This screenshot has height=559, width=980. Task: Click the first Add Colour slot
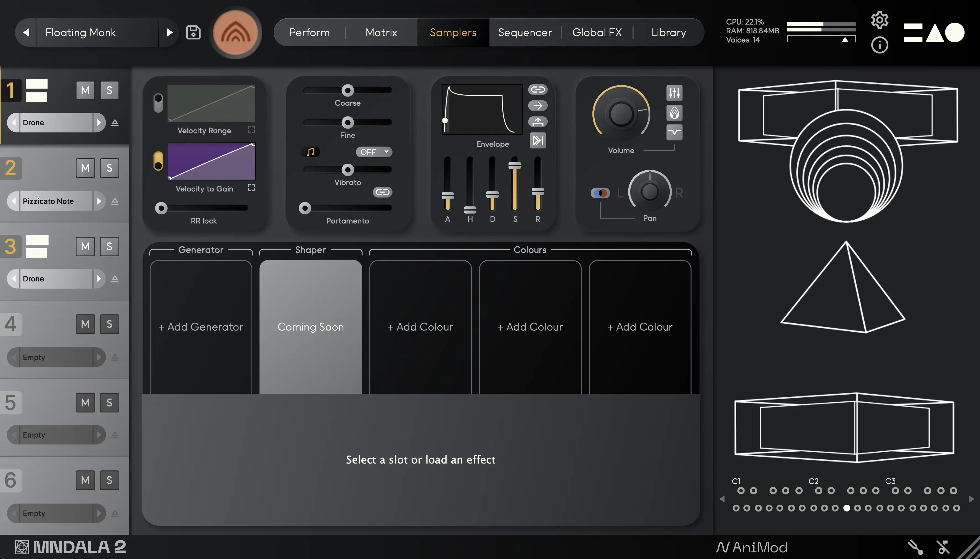[x=420, y=327]
